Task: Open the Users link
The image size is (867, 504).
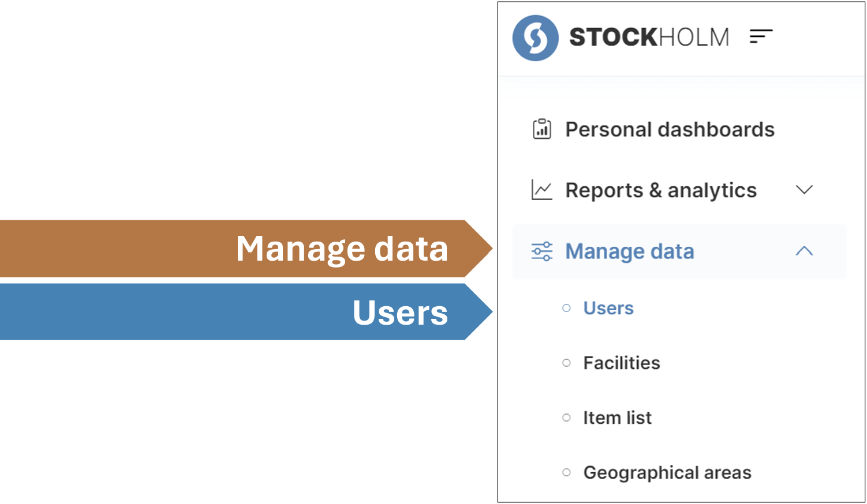Action: [608, 308]
